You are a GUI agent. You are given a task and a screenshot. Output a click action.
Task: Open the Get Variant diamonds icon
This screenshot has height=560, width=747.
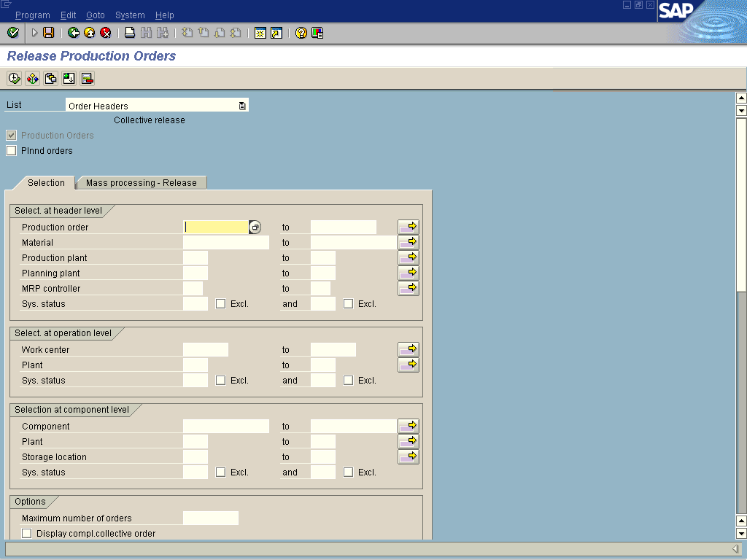tap(32, 78)
